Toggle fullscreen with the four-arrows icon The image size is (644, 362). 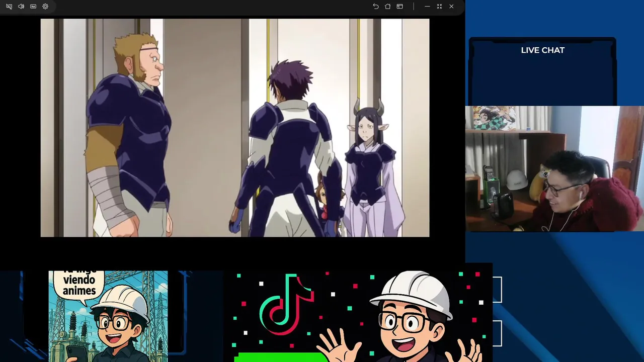(x=439, y=7)
